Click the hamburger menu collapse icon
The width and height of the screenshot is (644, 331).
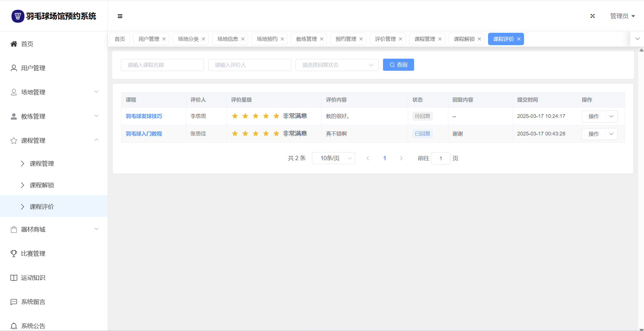point(120,16)
